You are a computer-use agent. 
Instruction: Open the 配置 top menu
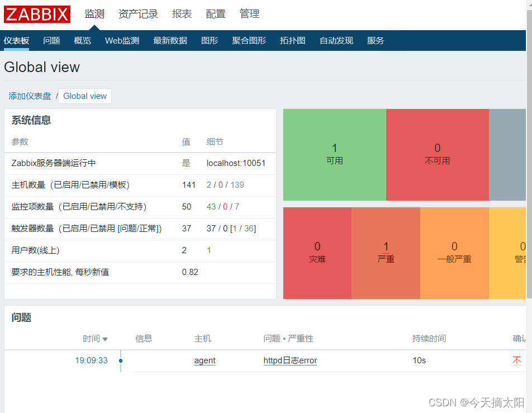(x=216, y=14)
